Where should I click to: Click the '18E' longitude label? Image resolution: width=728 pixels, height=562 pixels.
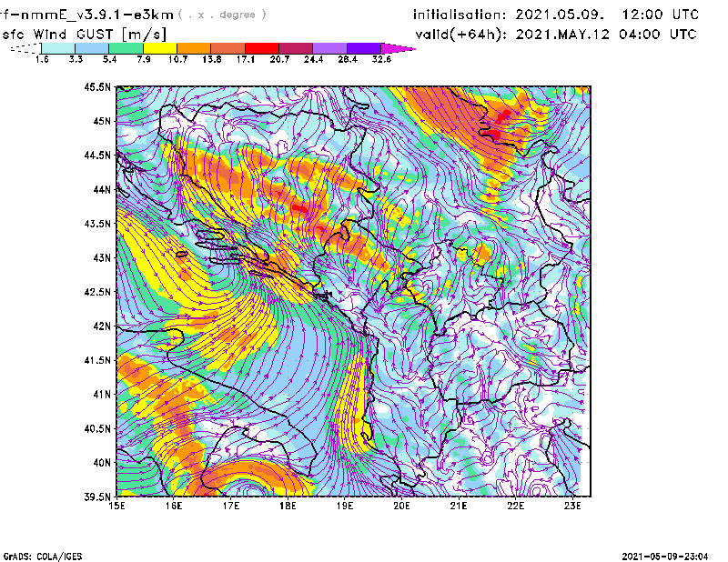pyautogui.click(x=288, y=506)
